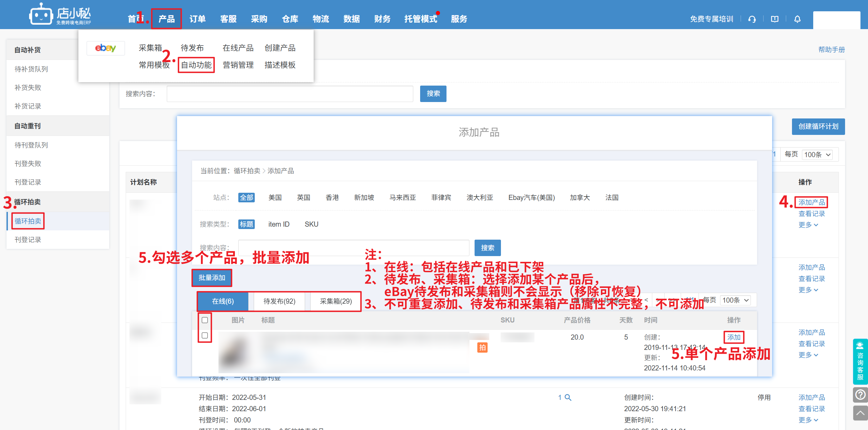Open 自动功能 in the product menu
The height and width of the screenshot is (430, 868).
[196, 65]
